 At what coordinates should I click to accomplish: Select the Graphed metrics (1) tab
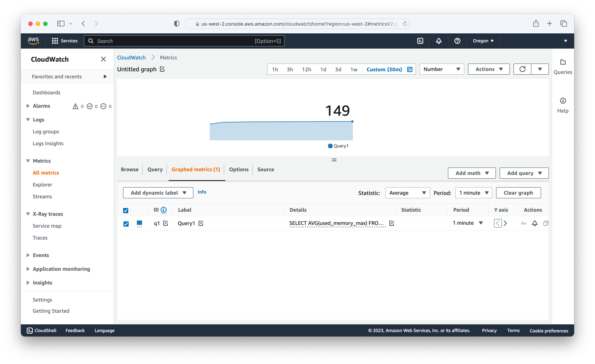(196, 169)
